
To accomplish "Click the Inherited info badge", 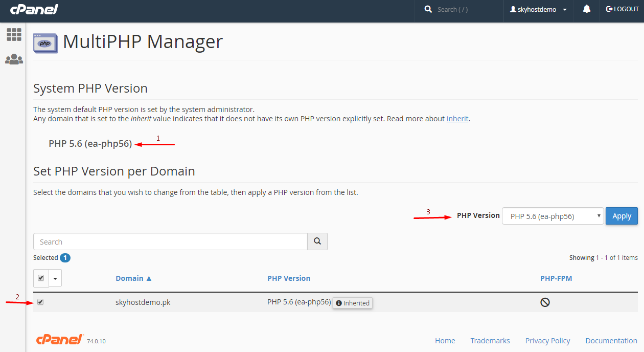I will [x=353, y=303].
